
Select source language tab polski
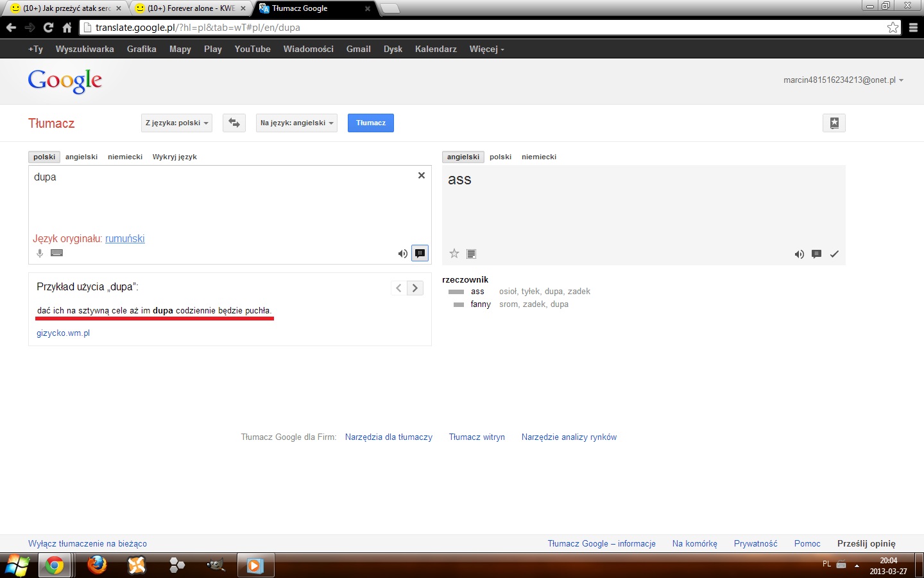44,157
